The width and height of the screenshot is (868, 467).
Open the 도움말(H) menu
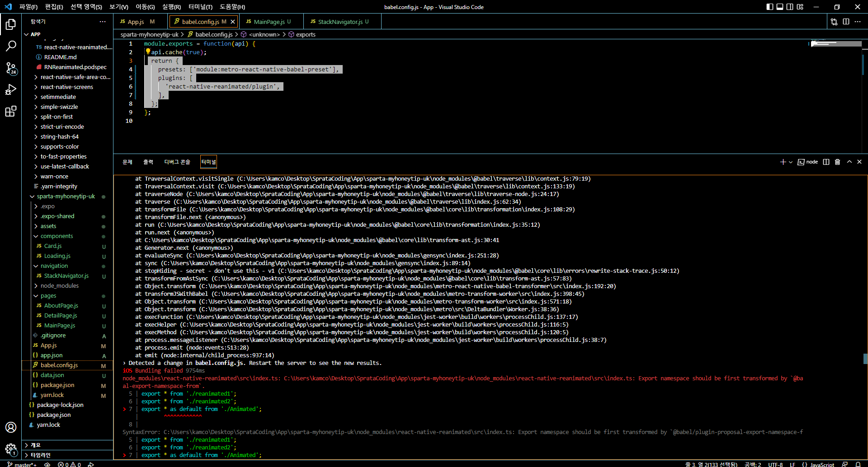point(232,7)
